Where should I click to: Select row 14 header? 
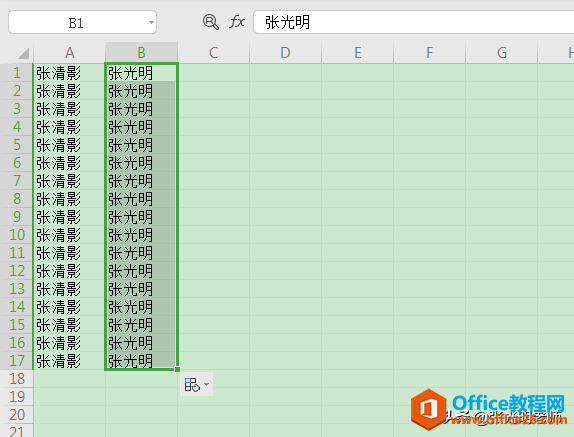[x=17, y=307]
